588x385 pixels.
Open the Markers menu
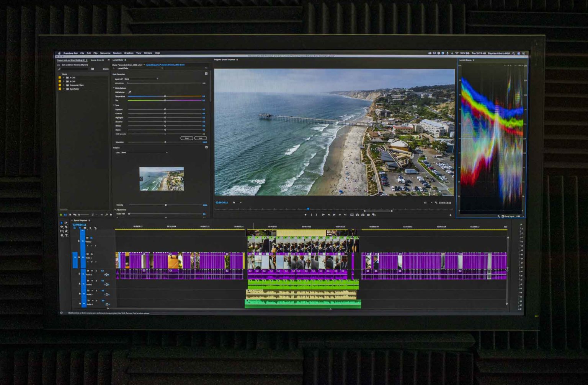(x=117, y=53)
